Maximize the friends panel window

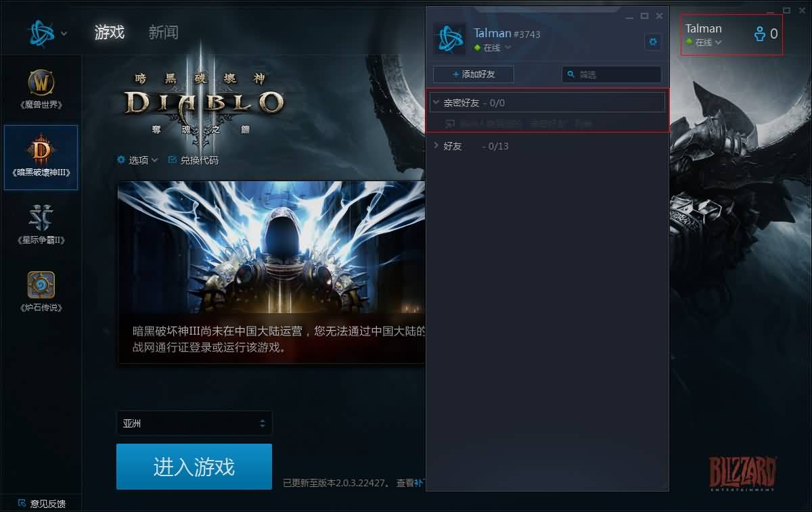[x=644, y=16]
